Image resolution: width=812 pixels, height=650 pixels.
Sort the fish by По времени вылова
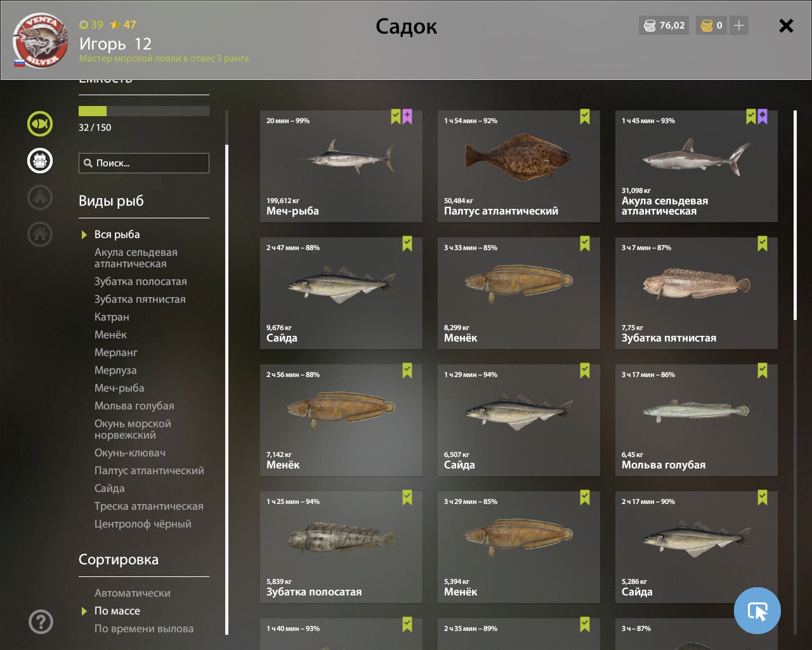144,628
